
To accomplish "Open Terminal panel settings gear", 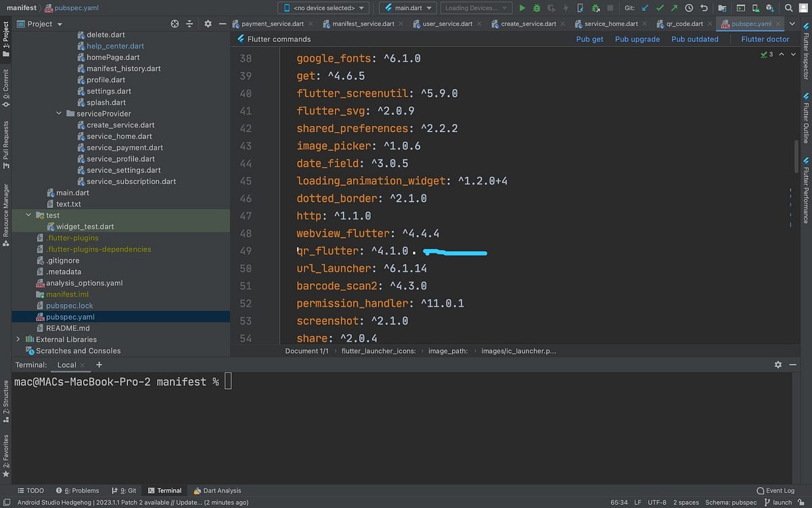I will coord(778,364).
